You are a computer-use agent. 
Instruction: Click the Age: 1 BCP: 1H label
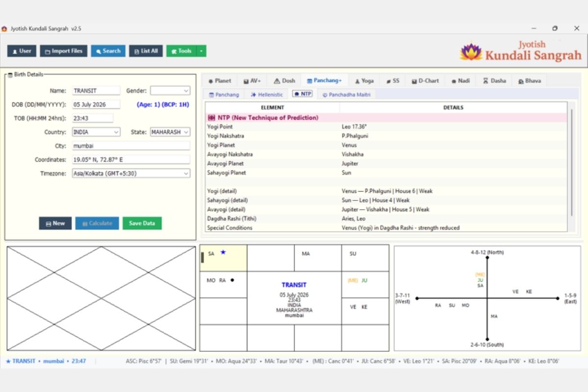tap(163, 104)
